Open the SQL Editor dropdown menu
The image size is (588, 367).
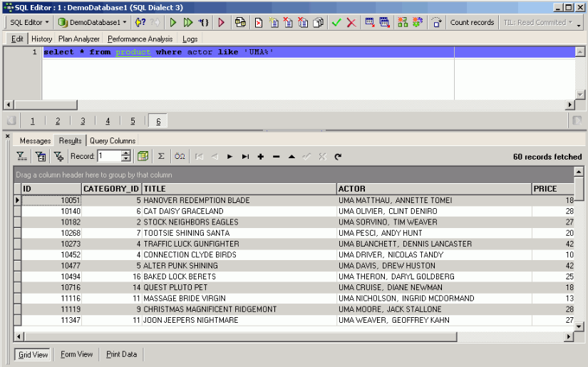click(29, 23)
